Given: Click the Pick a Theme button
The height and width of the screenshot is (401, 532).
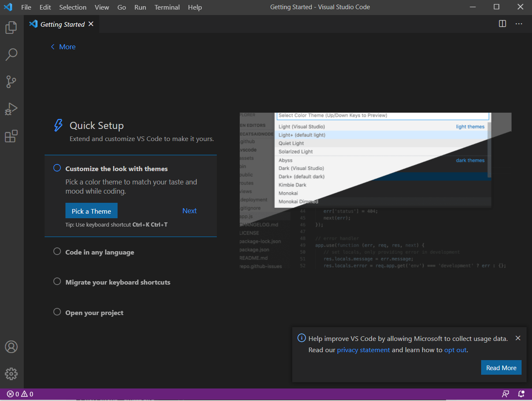Looking at the screenshot, I should pyautogui.click(x=91, y=211).
